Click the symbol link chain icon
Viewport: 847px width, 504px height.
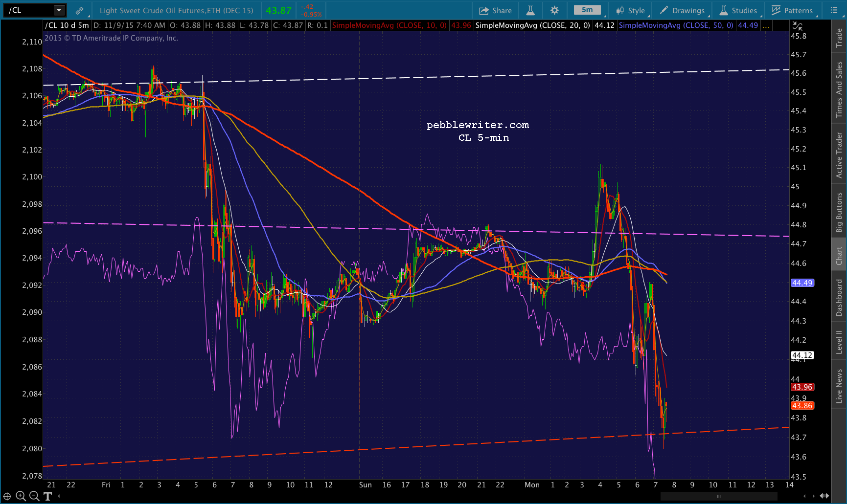(x=79, y=10)
